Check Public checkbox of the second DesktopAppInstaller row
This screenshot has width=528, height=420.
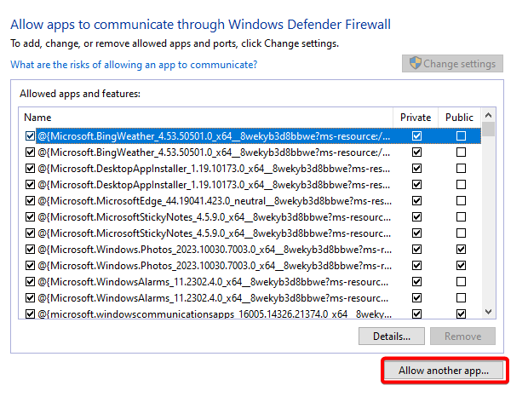(x=461, y=185)
